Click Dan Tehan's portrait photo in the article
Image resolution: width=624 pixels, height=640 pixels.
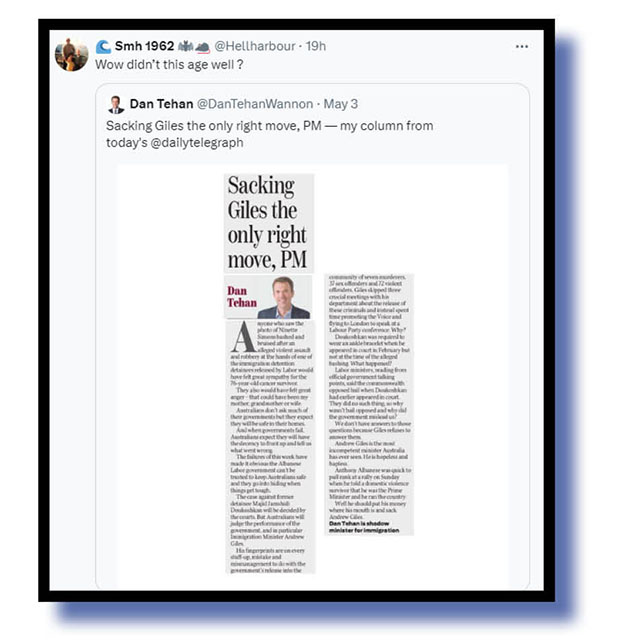[x=284, y=298]
